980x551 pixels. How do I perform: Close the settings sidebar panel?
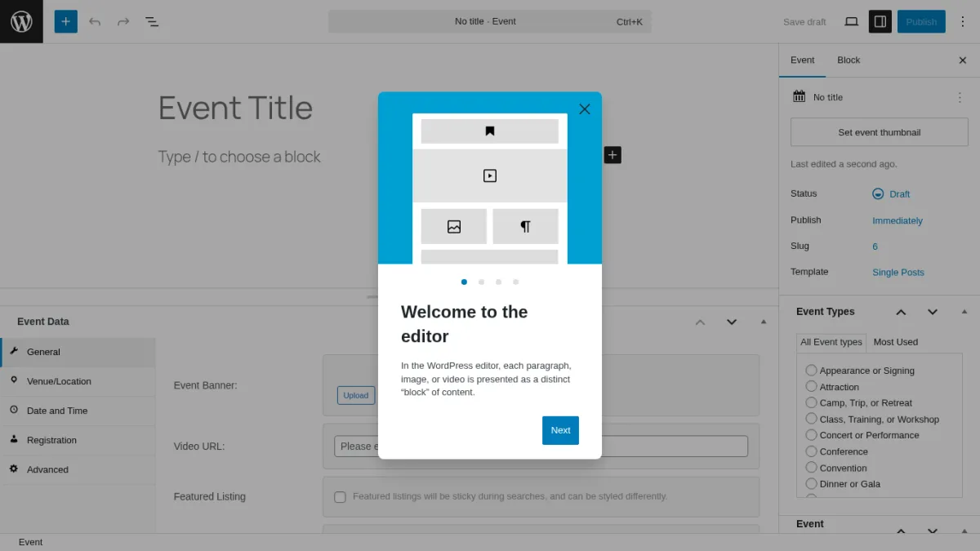(962, 60)
